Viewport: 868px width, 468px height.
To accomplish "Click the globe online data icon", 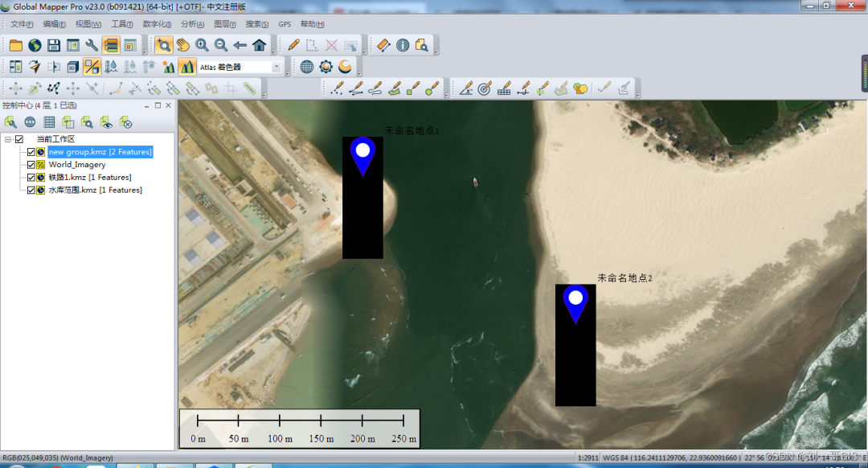I will [35, 45].
